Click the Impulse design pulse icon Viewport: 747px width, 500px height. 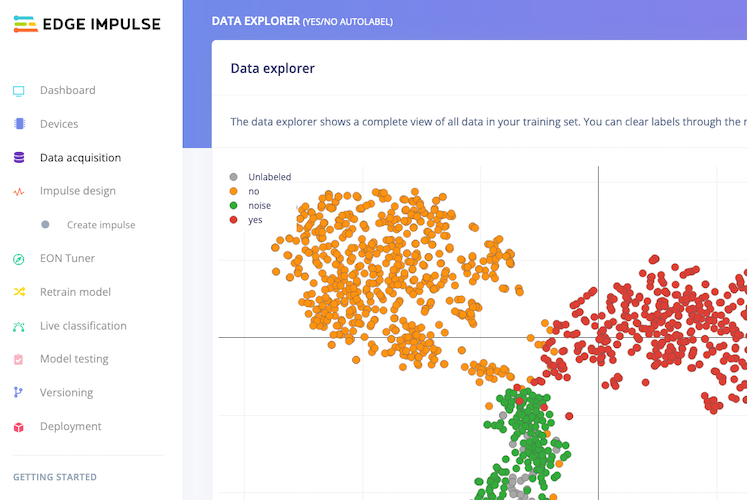[19, 191]
